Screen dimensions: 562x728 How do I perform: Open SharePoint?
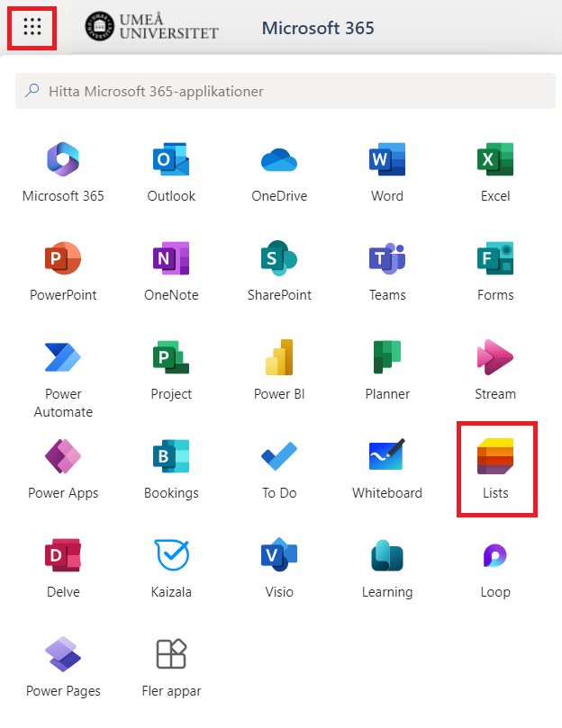point(279,258)
